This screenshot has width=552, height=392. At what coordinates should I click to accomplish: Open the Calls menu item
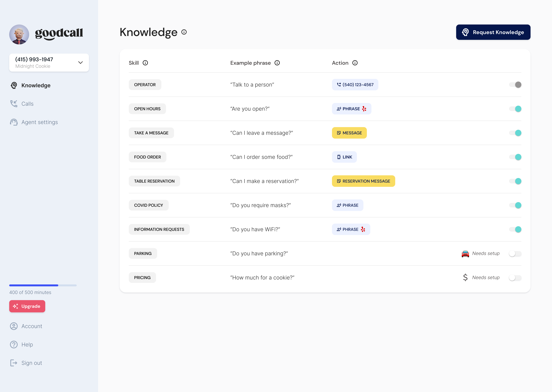(x=27, y=104)
